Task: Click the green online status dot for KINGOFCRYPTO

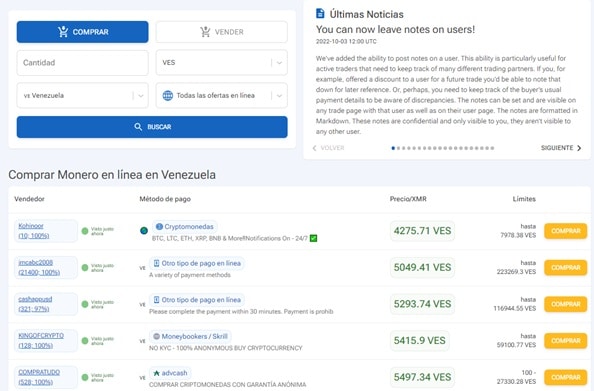Action: point(85,341)
